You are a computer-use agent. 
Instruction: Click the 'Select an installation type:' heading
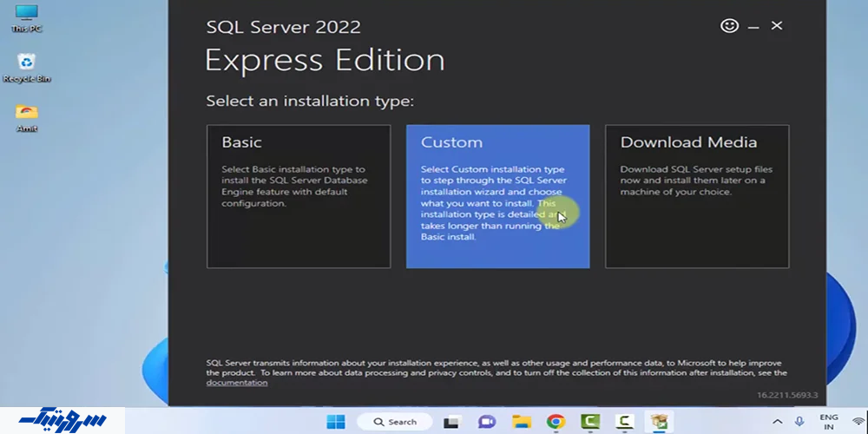[310, 102]
